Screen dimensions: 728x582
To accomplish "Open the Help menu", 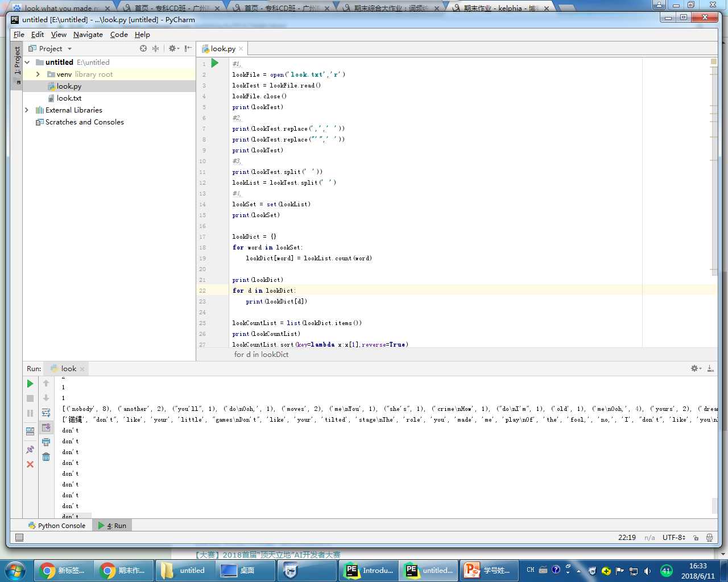I will click(x=142, y=35).
